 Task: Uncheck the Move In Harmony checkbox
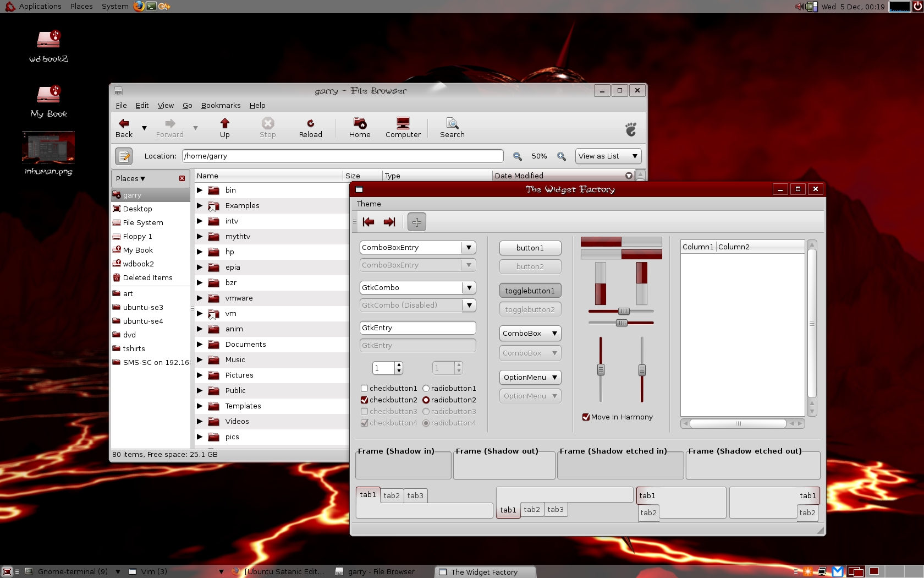point(586,417)
